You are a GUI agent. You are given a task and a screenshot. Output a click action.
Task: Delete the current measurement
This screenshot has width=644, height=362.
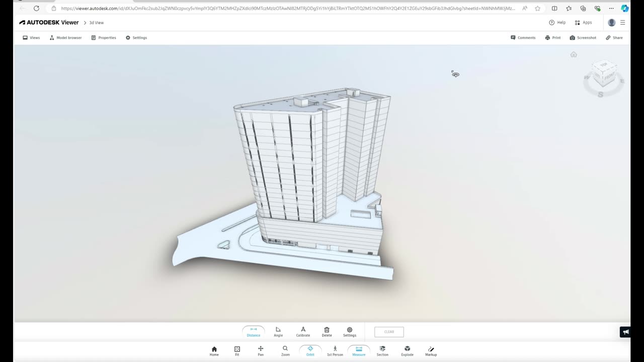click(x=327, y=332)
